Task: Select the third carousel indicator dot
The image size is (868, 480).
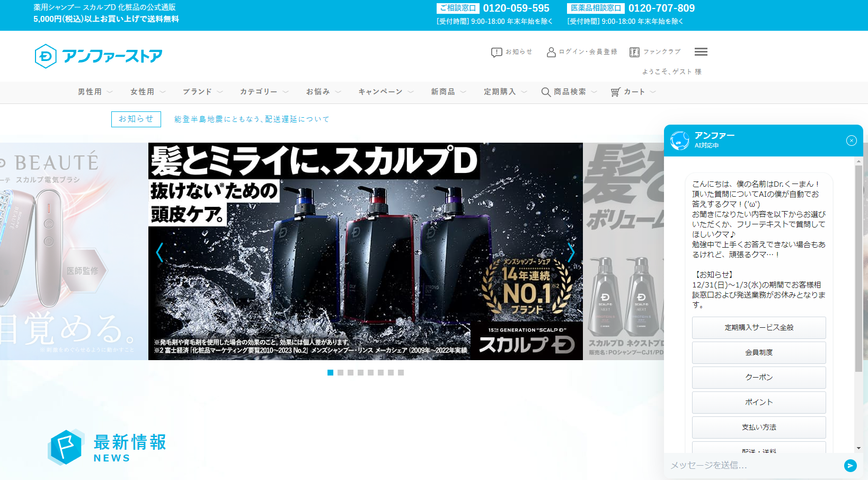Action: click(x=350, y=373)
